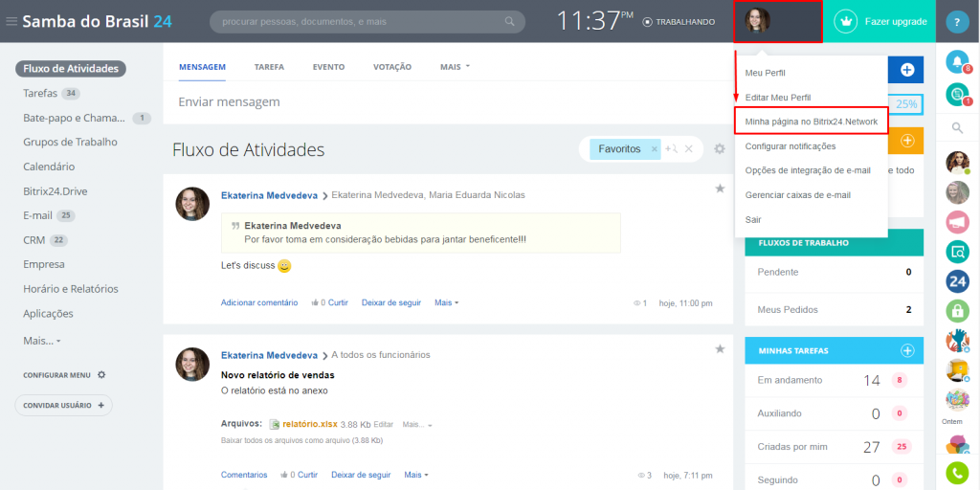Switch to the Evento tab
This screenshot has width=980, height=490.
click(329, 67)
